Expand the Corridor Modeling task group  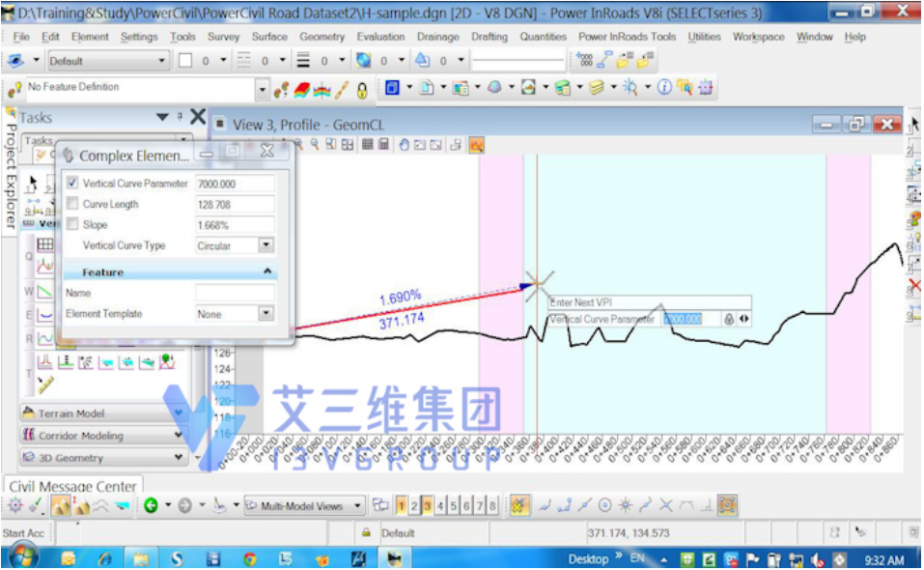click(x=103, y=435)
